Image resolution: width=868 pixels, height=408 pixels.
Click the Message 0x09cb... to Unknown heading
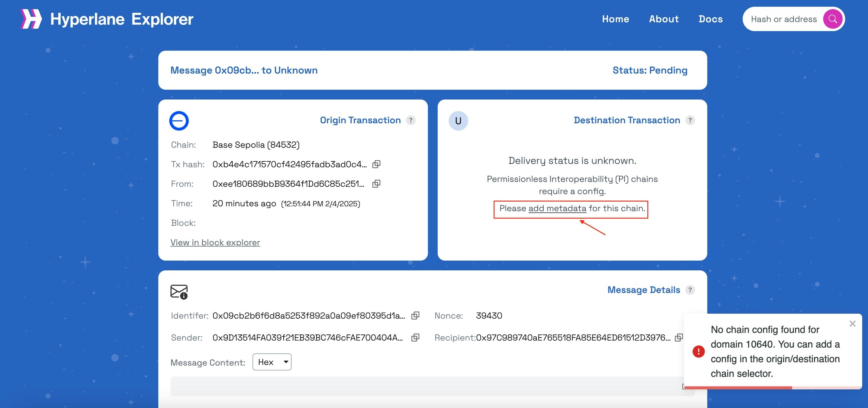point(244,70)
